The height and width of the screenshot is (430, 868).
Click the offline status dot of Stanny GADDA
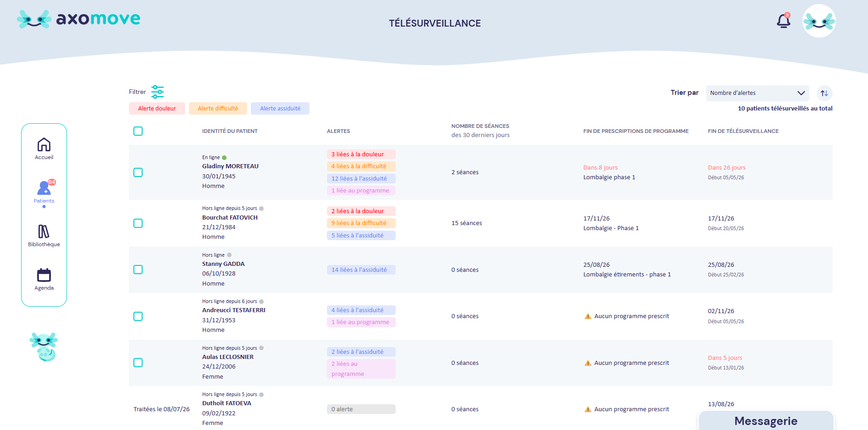point(229,255)
